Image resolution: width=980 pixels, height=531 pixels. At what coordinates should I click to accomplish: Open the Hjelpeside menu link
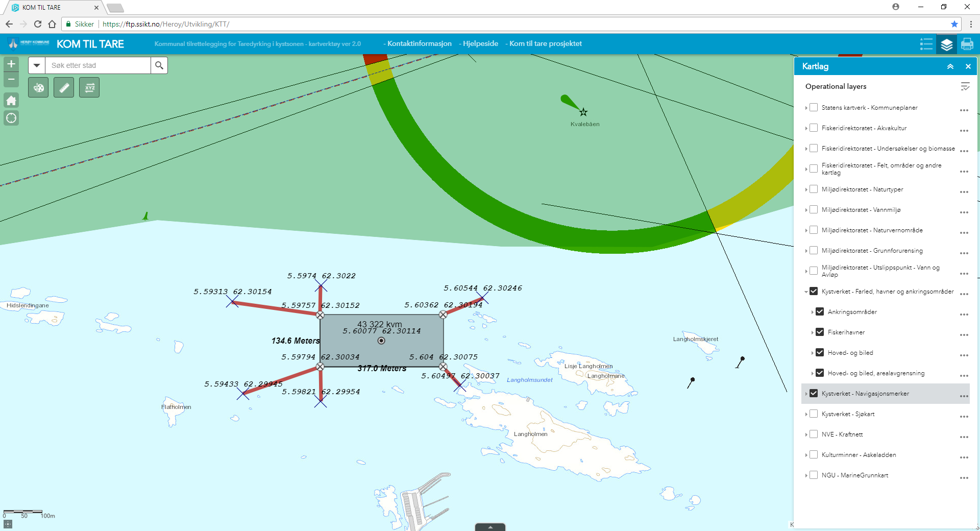click(480, 44)
